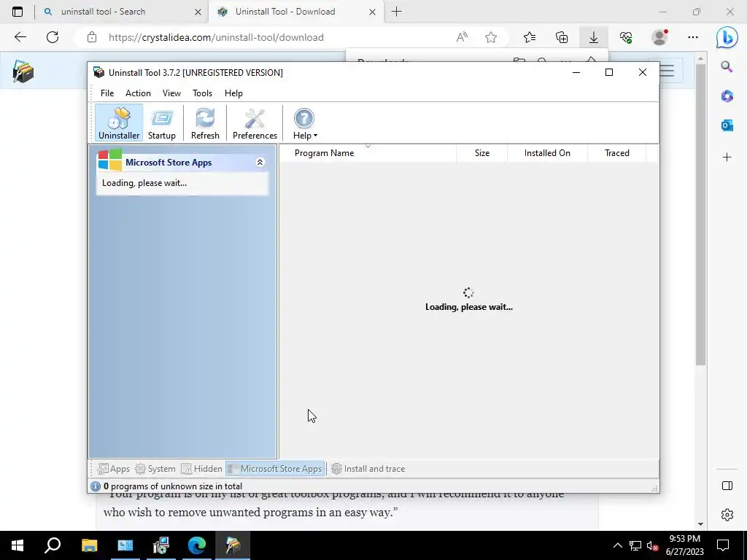Open Browser essentials heart icon
This screenshot has height=560, width=747.
pyautogui.click(x=626, y=37)
